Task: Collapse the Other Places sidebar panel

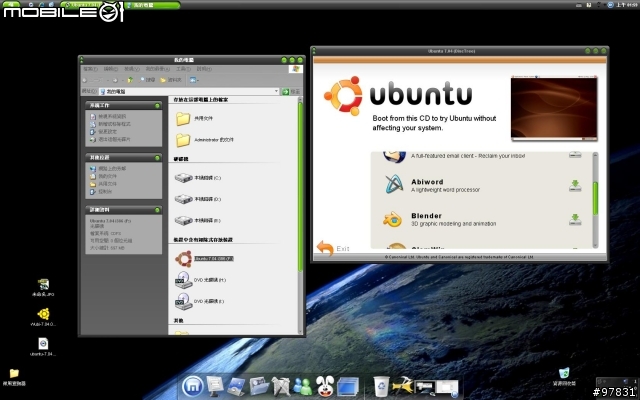Action: pos(157,158)
